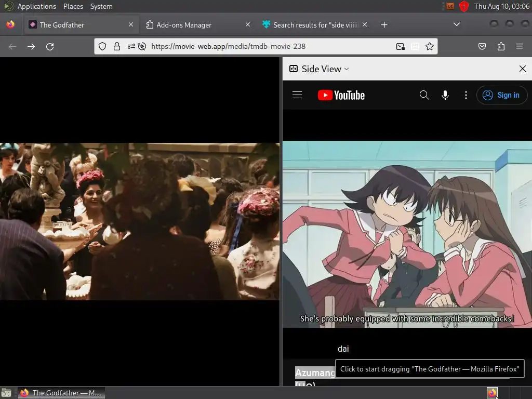Close the Side View sidebar

(x=523, y=69)
